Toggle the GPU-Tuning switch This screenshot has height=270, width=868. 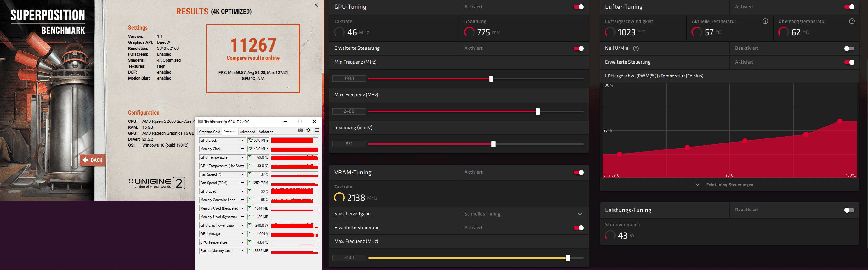[x=579, y=7]
